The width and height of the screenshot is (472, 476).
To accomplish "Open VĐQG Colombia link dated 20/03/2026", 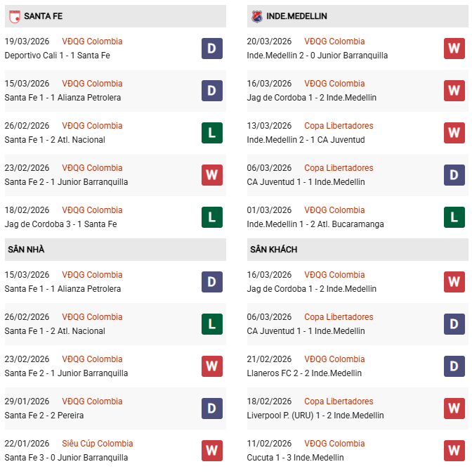I will click(334, 41).
